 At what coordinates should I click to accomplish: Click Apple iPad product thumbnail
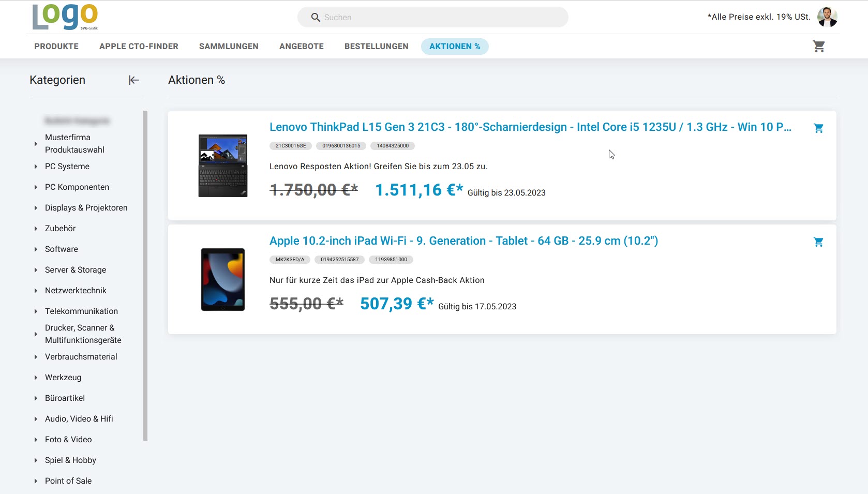click(x=223, y=279)
